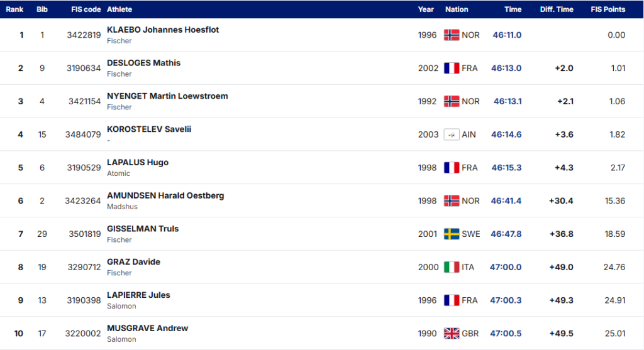Image resolution: width=644 pixels, height=350 pixels.
Task: Click the AIN neutral flag icon
Action: (x=452, y=134)
